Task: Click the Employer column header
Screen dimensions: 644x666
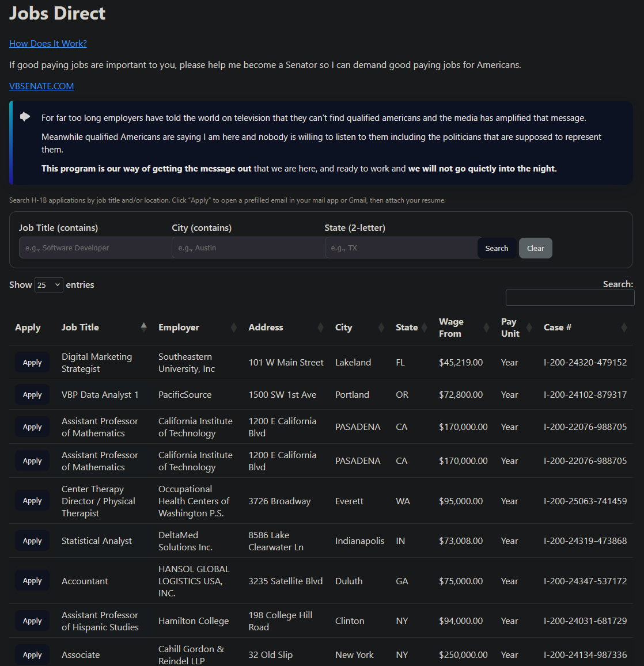Action: click(x=179, y=327)
